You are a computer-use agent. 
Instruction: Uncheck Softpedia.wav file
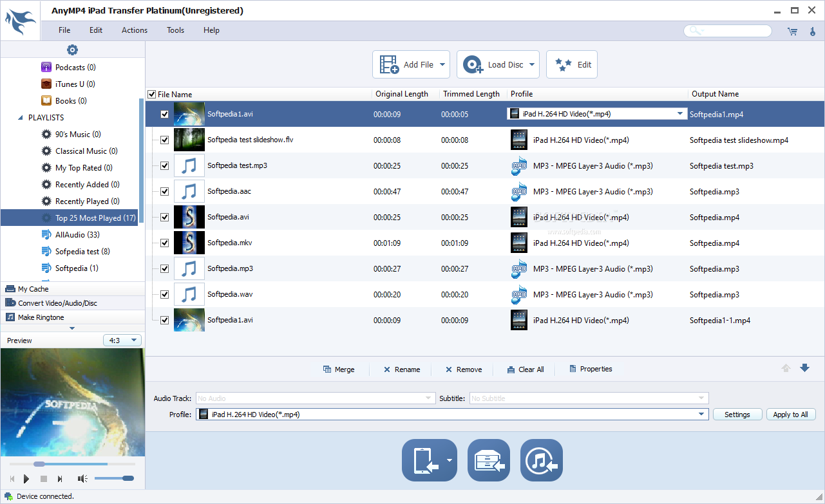point(164,294)
